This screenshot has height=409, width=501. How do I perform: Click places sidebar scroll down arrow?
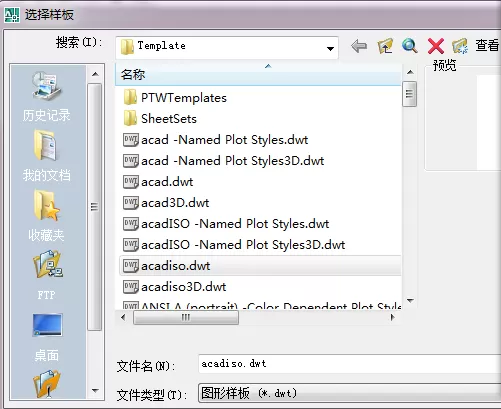[x=95, y=390]
